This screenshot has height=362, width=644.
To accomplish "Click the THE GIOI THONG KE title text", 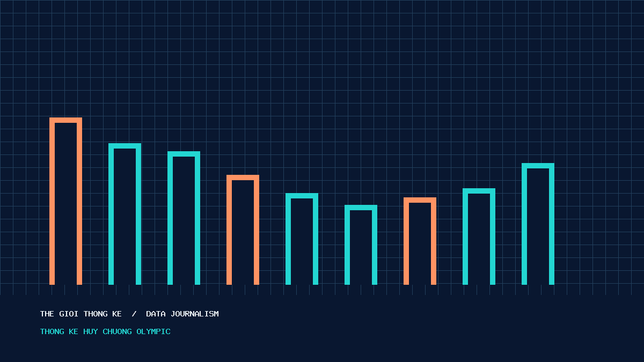I will pyautogui.click(x=81, y=314).
